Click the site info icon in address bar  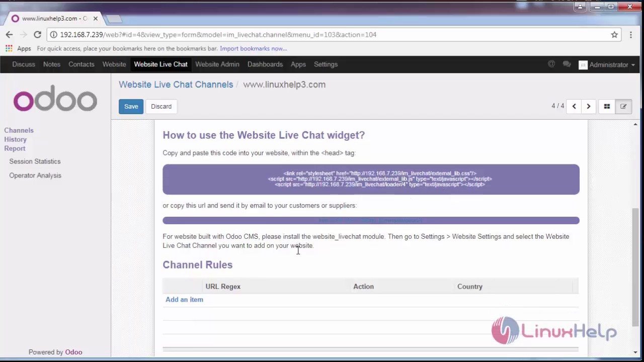53,35
